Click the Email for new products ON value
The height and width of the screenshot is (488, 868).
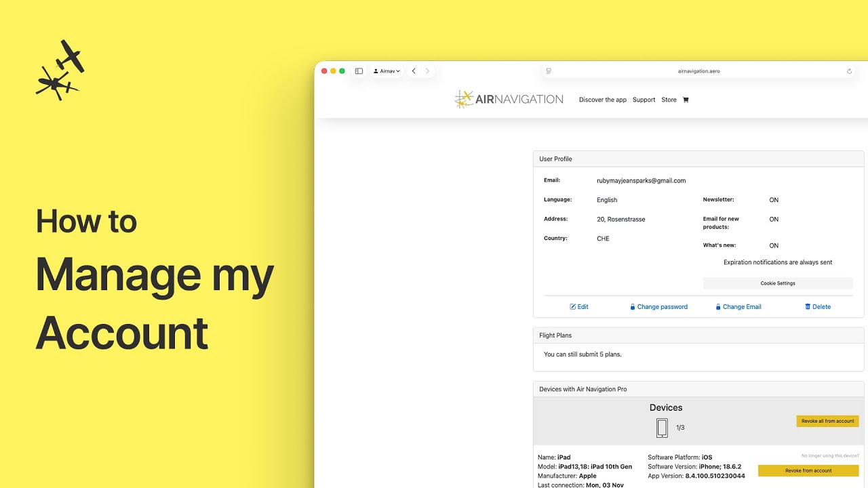[774, 220]
